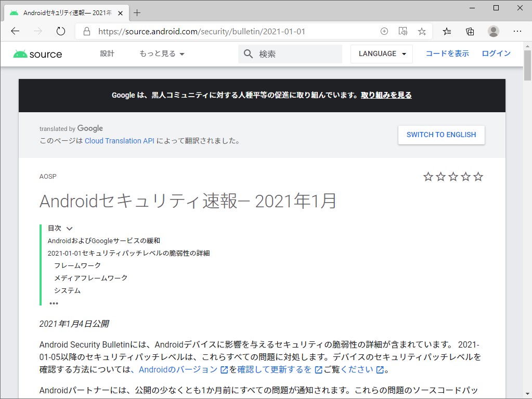
Task: Rate the page with the first star
Action: (x=428, y=177)
